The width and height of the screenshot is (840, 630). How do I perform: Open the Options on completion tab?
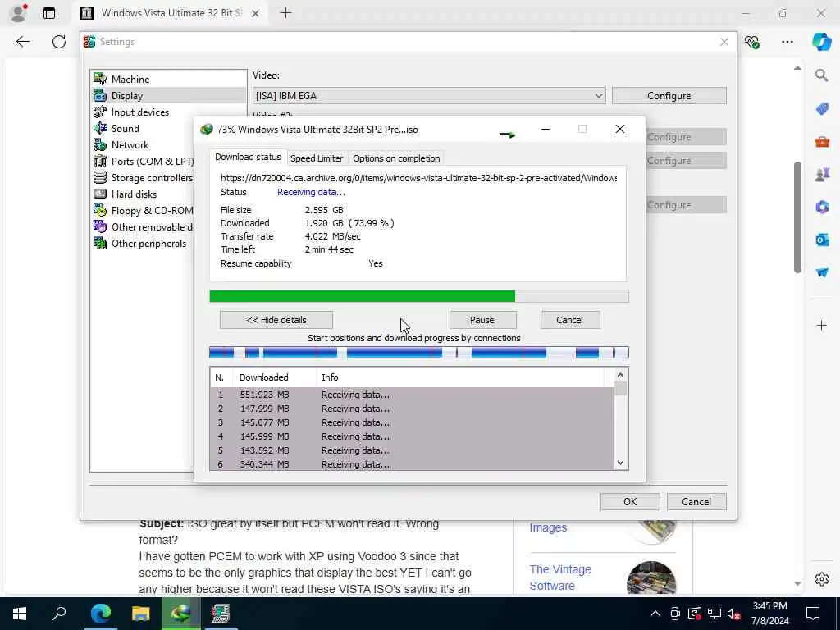[396, 158]
